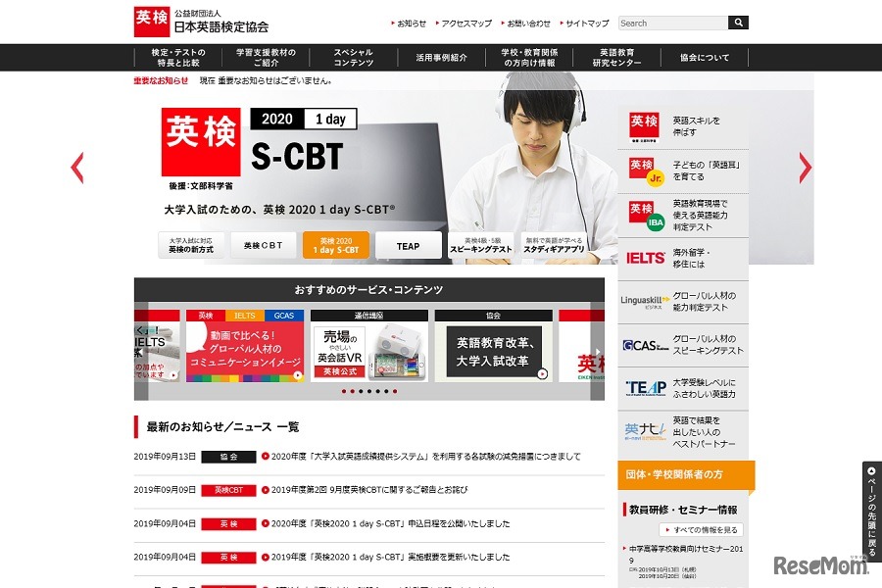Screen dimensions: 882x588
Task: Click the サイトマップ header link
Action: [x=585, y=24]
